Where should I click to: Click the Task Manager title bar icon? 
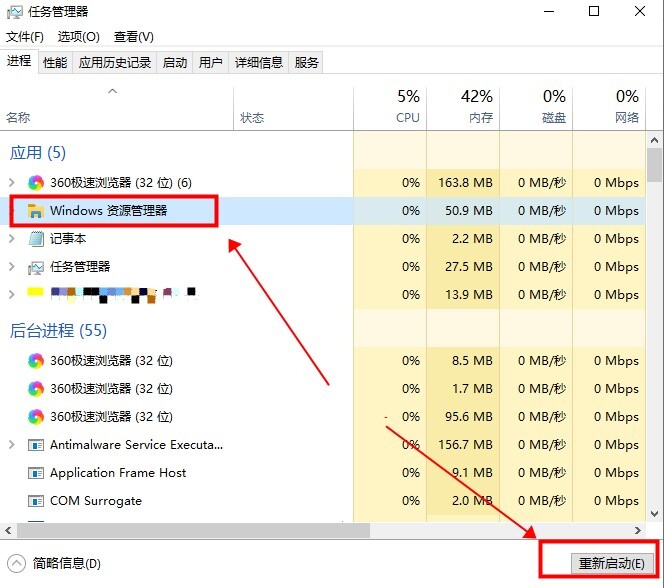pos(14,12)
